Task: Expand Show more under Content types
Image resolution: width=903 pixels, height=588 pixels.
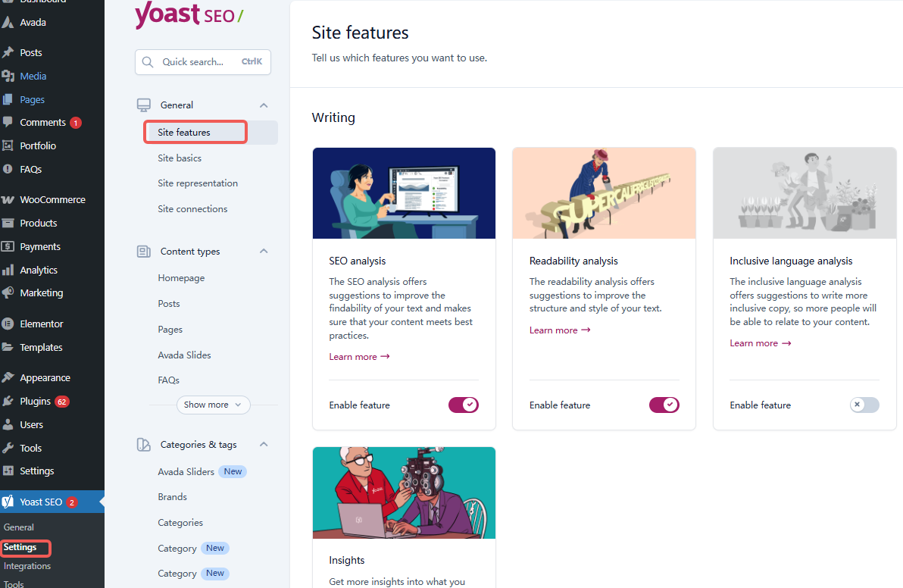Action: (x=213, y=405)
